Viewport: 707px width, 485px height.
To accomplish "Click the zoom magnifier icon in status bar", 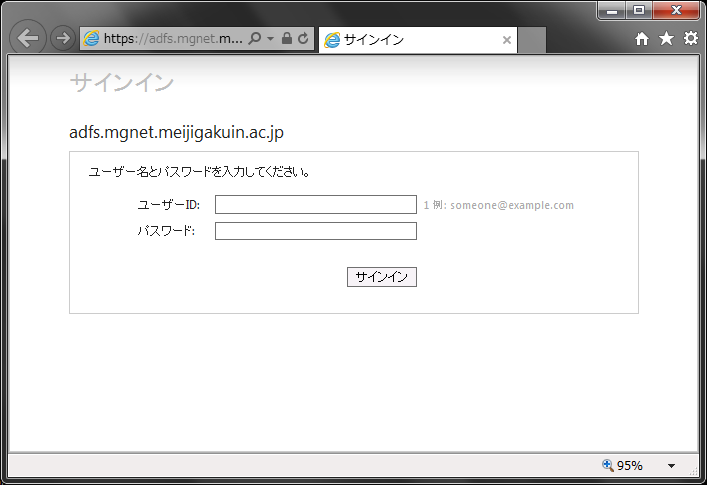I will pyautogui.click(x=607, y=465).
